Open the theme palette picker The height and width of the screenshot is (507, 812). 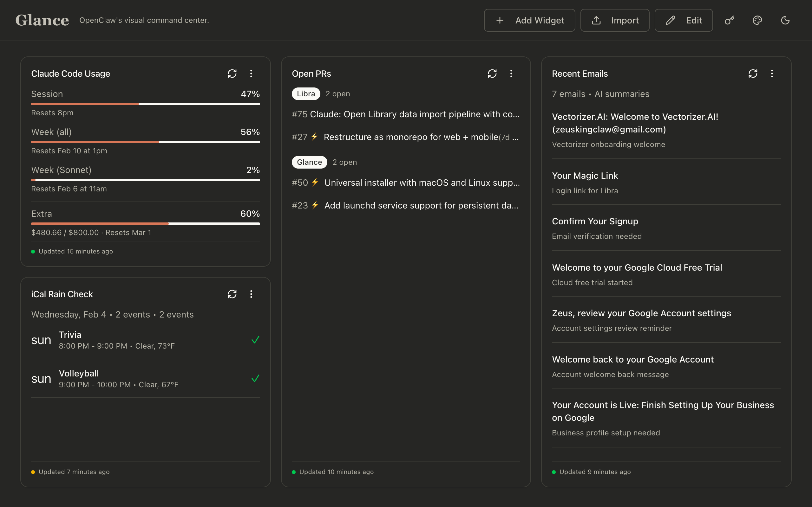757,20
